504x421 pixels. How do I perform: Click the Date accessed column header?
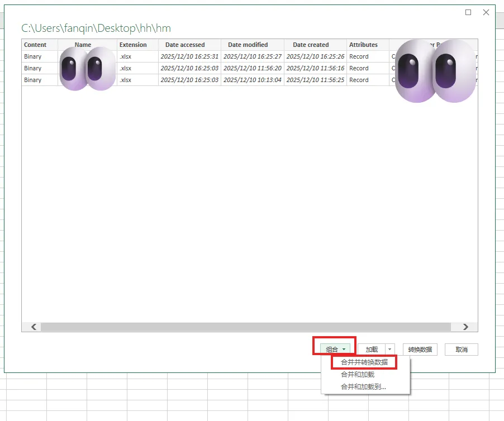click(x=189, y=45)
